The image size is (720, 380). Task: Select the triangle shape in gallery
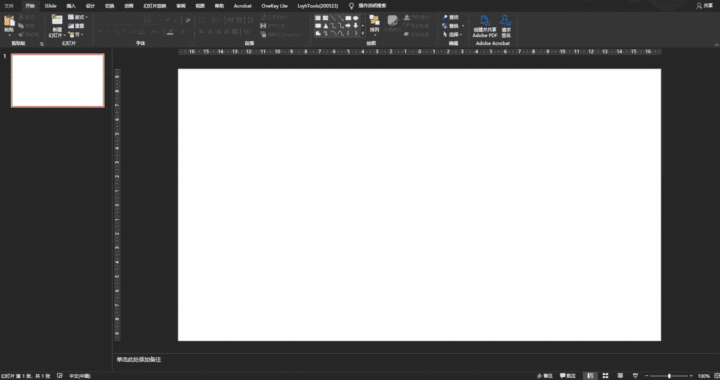click(x=326, y=26)
